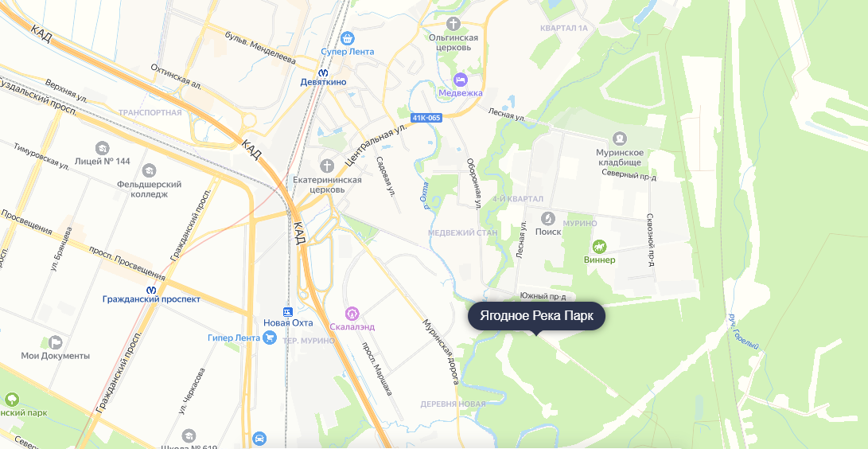The height and width of the screenshot is (449, 868).
Task: Click the Гражданский проспект metro icon
Action: point(151,290)
